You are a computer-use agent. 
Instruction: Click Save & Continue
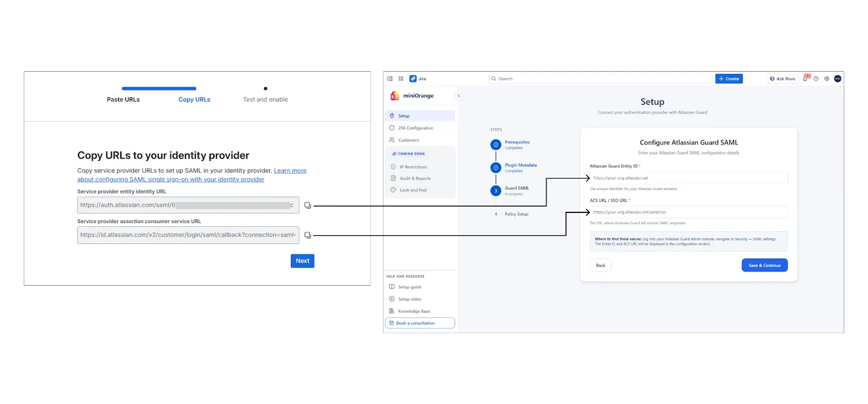764,266
